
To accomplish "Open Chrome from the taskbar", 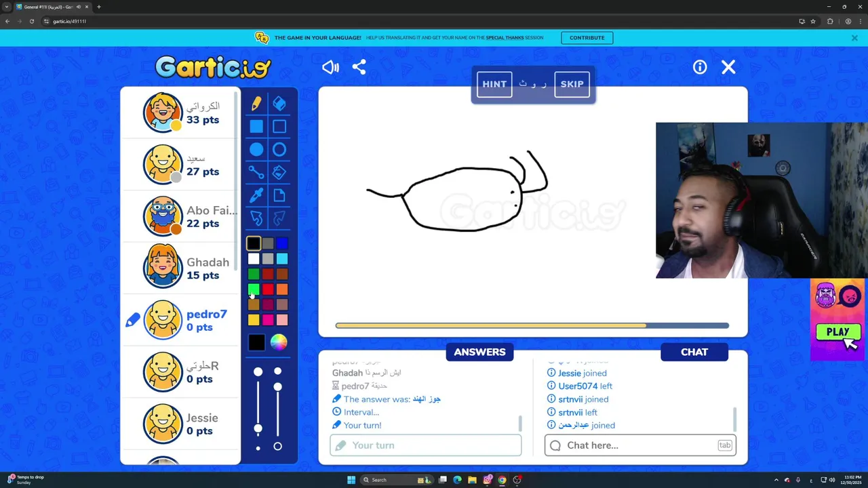I will coord(502,480).
